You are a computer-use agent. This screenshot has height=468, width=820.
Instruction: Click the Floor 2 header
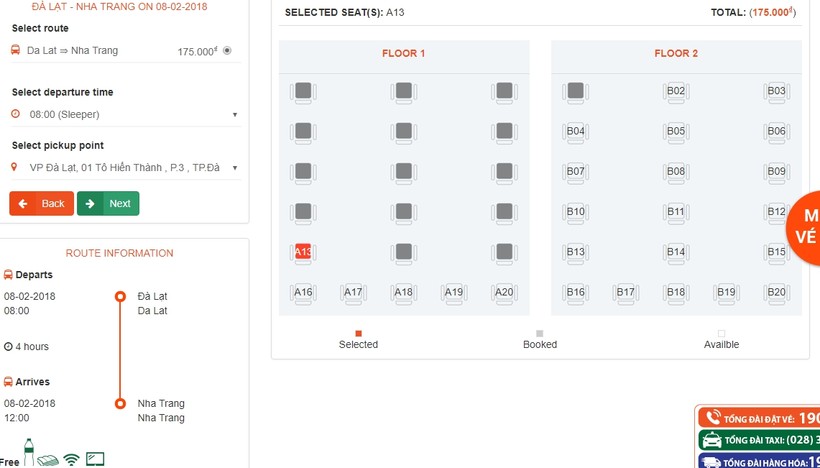tap(676, 54)
